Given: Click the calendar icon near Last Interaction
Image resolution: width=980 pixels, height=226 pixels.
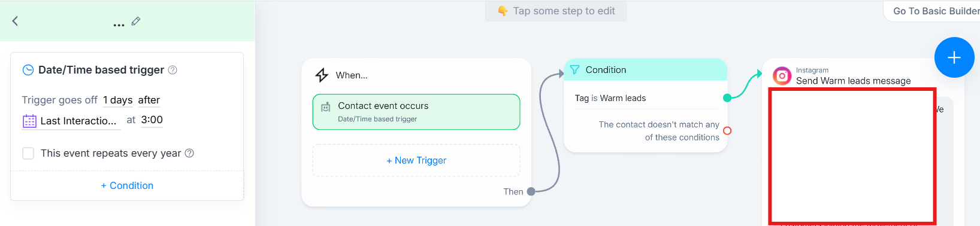Looking at the screenshot, I should (29, 121).
